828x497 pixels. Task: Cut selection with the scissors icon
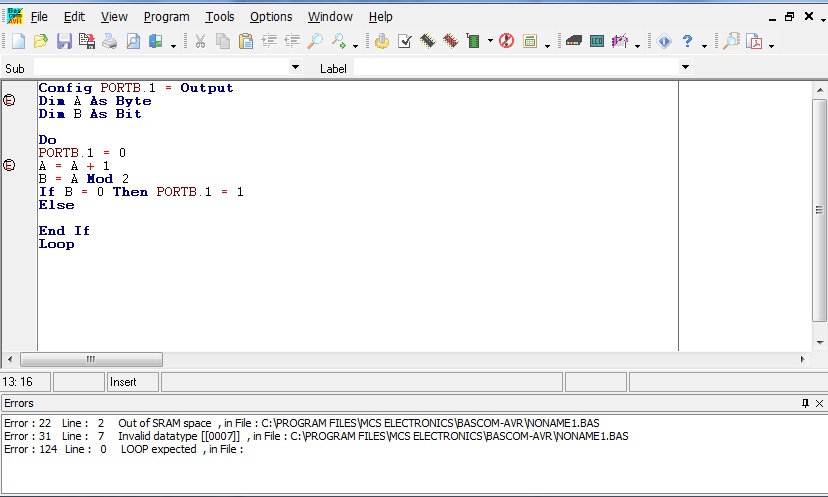pyautogui.click(x=200, y=41)
